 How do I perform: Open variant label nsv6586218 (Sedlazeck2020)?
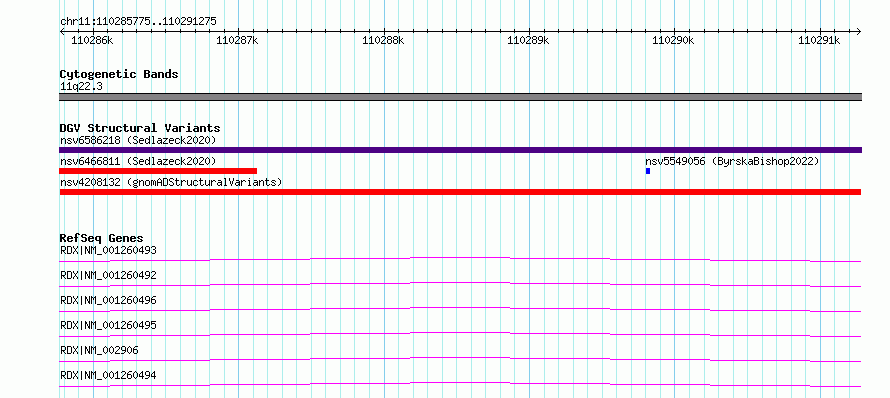138,140
